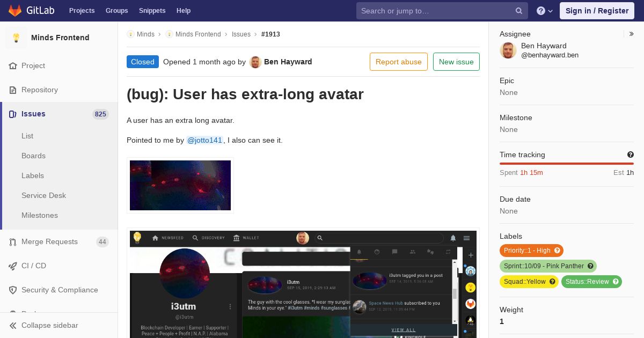This screenshot has height=338, width=644.
Task: Open the issues List submenu
Action: click(27, 136)
